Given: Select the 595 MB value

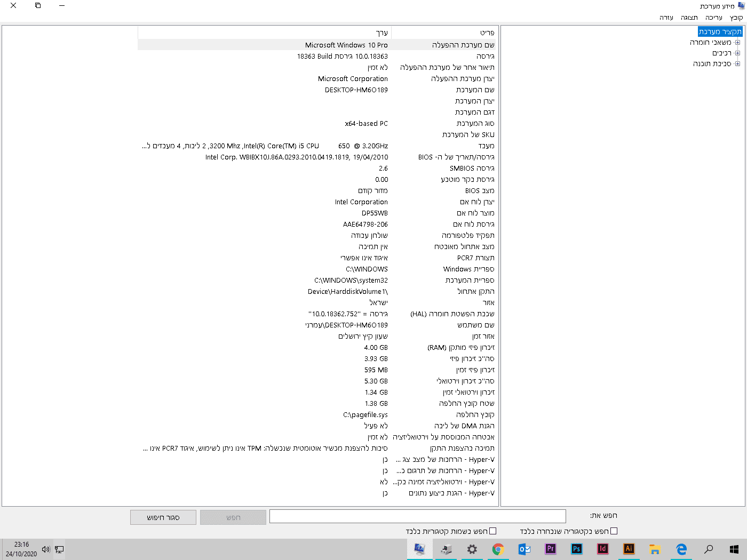Looking at the screenshot, I should click(376, 370).
